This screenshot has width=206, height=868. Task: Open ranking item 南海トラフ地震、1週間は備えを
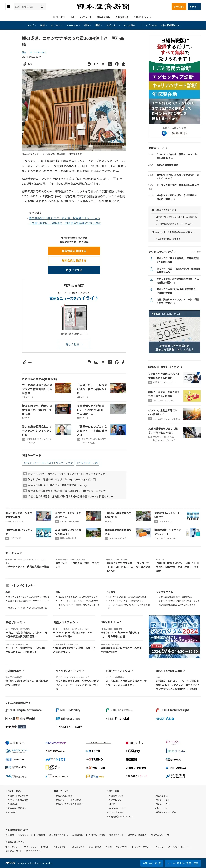click(178, 270)
